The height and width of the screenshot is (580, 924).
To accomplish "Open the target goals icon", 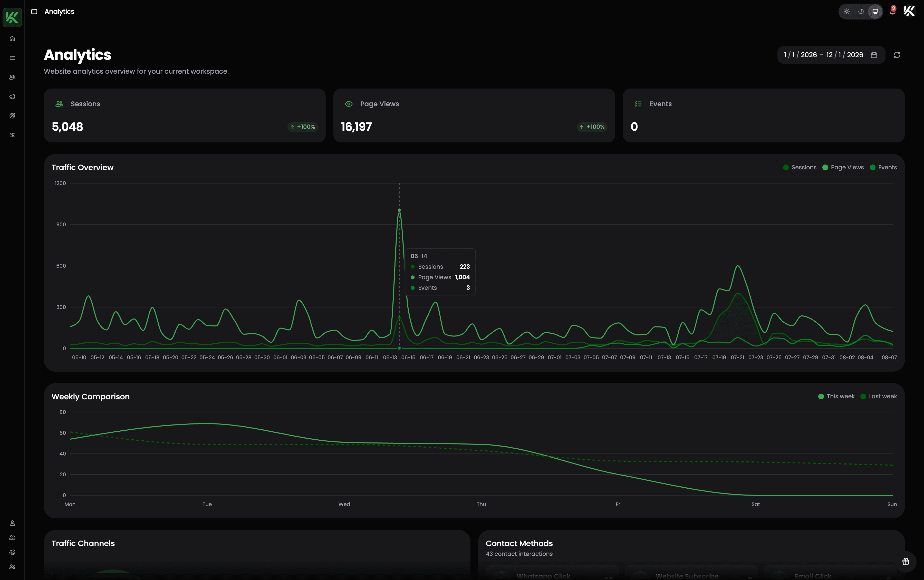I will [x=12, y=115].
